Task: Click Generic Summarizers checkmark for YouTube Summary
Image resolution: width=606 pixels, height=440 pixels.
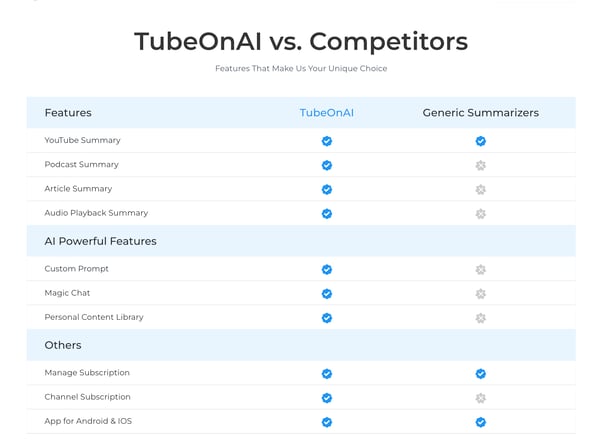Action: 480,141
